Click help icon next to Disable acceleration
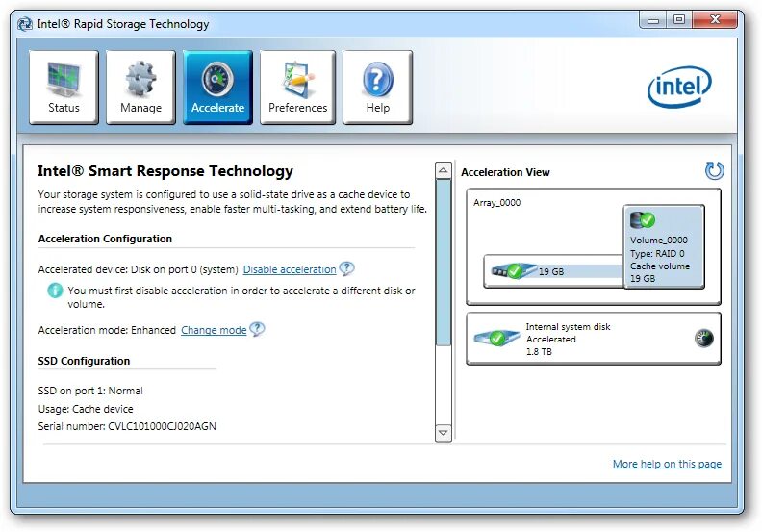Screen dimensions: 762x532 pyautogui.click(x=347, y=268)
